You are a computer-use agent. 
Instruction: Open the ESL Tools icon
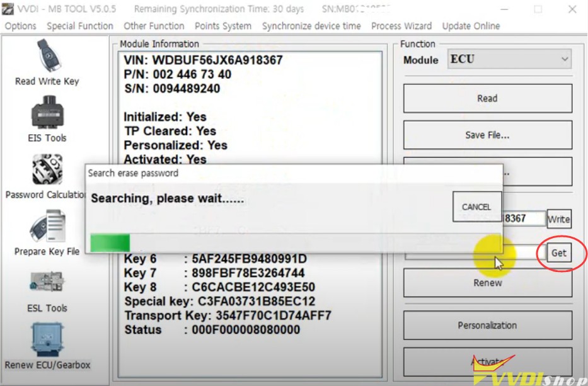[x=47, y=281]
